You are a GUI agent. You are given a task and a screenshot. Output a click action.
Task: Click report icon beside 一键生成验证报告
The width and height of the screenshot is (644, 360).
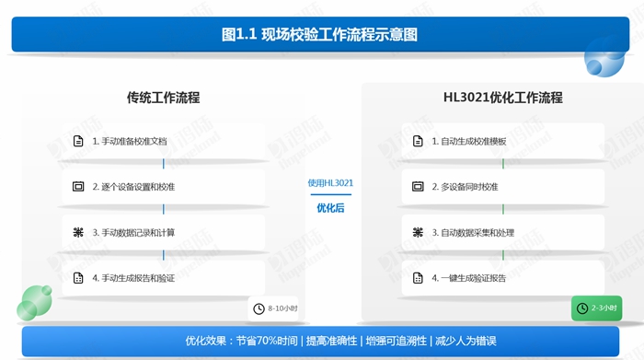(x=418, y=278)
